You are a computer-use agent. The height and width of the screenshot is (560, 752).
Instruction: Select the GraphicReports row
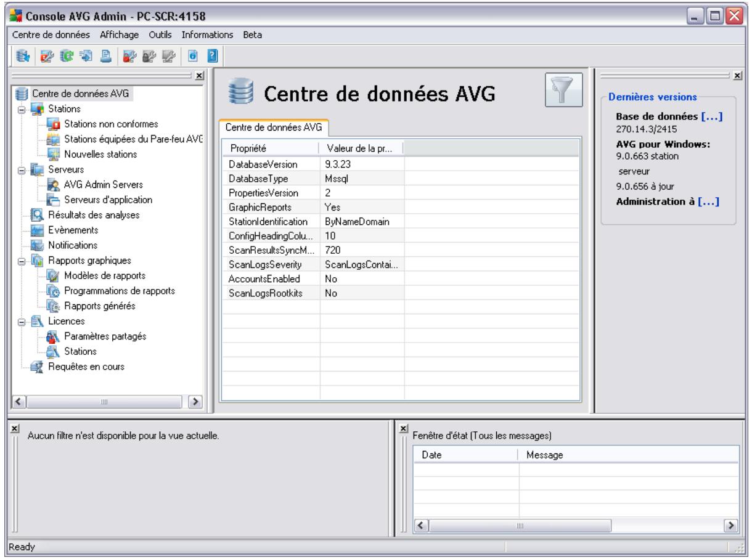[x=401, y=207]
